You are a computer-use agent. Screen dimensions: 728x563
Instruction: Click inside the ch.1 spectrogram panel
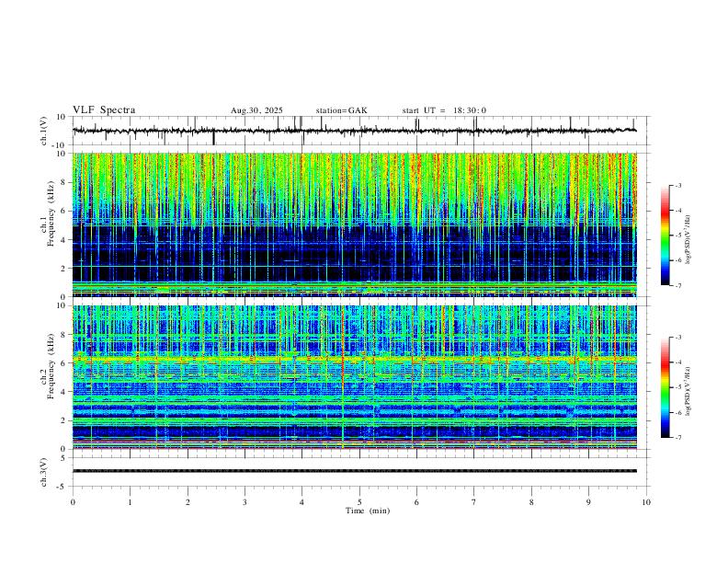[x=355, y=224]
